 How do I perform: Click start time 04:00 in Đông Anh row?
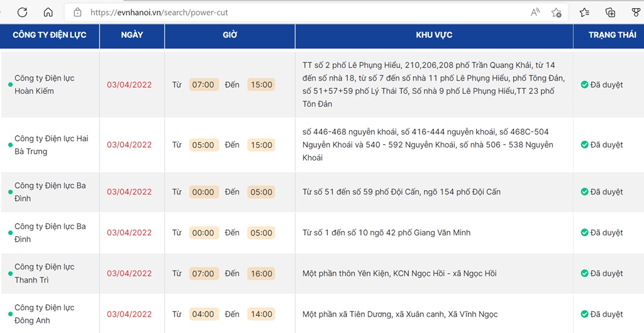204,314
